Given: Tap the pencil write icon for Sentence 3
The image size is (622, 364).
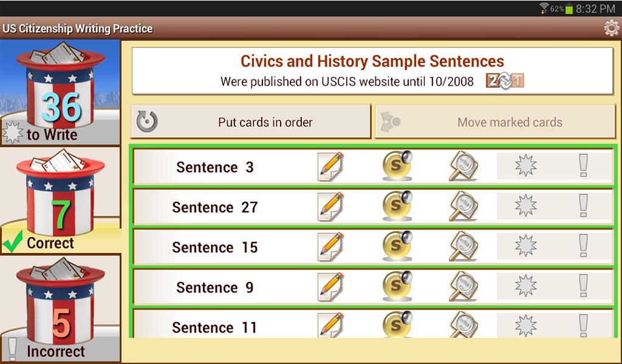Looking at the screenshot, I should click(x=330, y=166).
